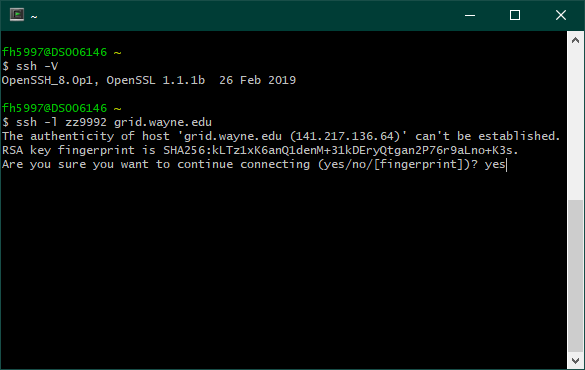Click the scrollbar down arrow
Screen dimensions: 585x370
coord(575,360)
